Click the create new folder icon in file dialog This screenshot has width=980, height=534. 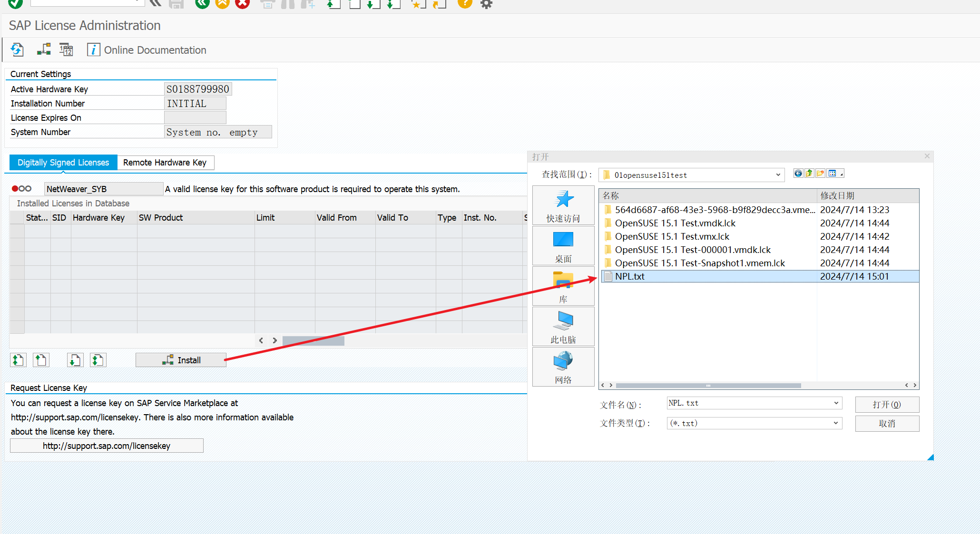[x=820, y=174]
